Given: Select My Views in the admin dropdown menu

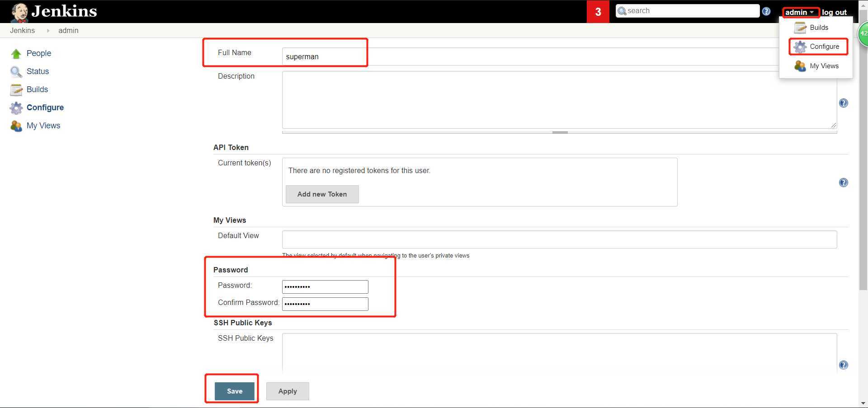Looking at the screenshot, I should pyautogui.click(x=824, y=66).
